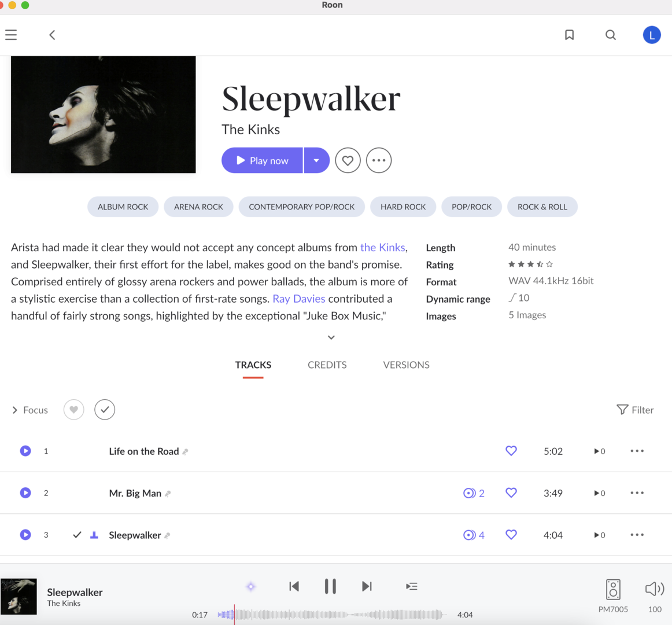
Task: Switch to the CREDITS tab
Action: pos(327,365)
